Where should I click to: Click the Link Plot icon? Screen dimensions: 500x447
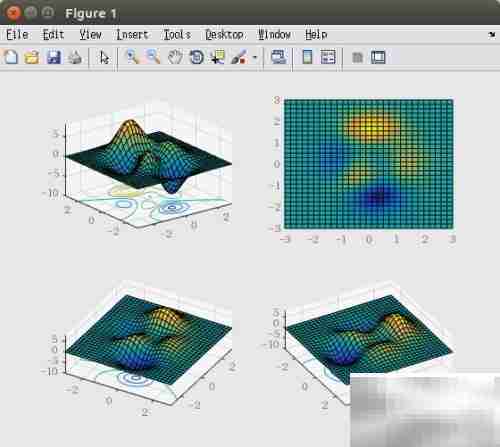(x=279, y=57)
